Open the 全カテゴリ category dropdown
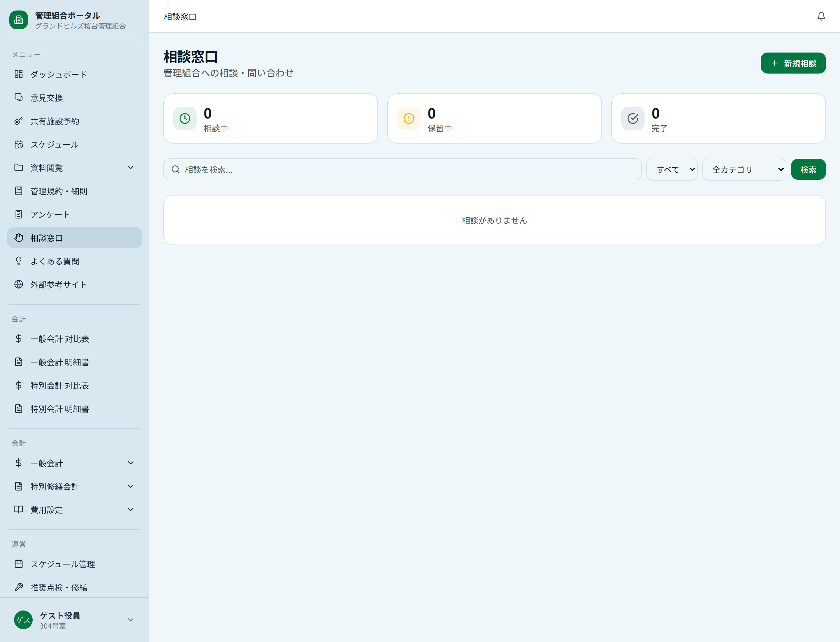The width and height of the screenshot is (840, 642). pos(744,169)
